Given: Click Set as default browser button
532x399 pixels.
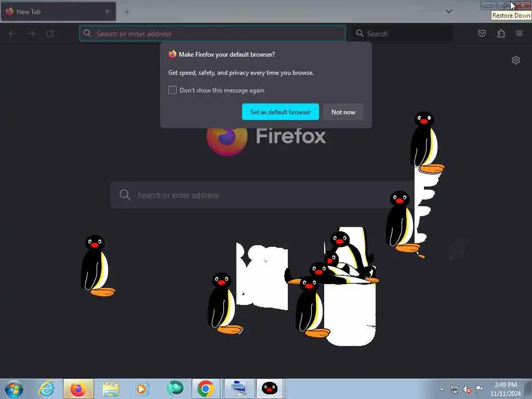Looking at the screenshot, I should [280, 112].
